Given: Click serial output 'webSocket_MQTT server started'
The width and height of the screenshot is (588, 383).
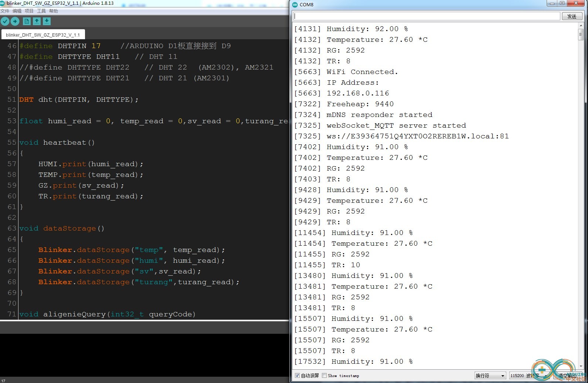Looking at the screenshot, I should point(396,125).
